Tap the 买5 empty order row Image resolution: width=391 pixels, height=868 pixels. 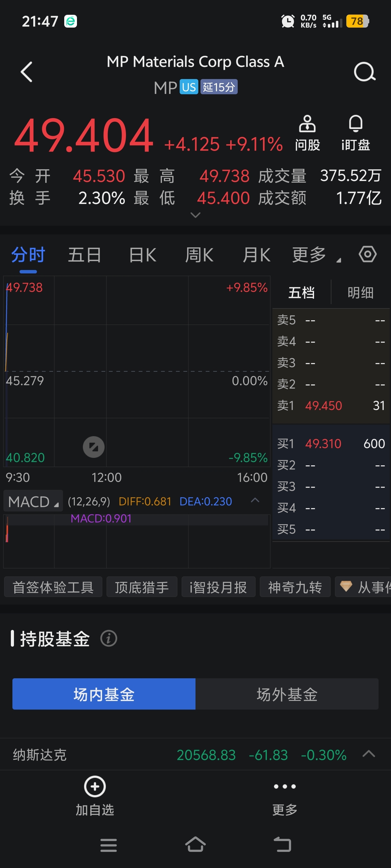pyautogui.click(x=331, y=529)
